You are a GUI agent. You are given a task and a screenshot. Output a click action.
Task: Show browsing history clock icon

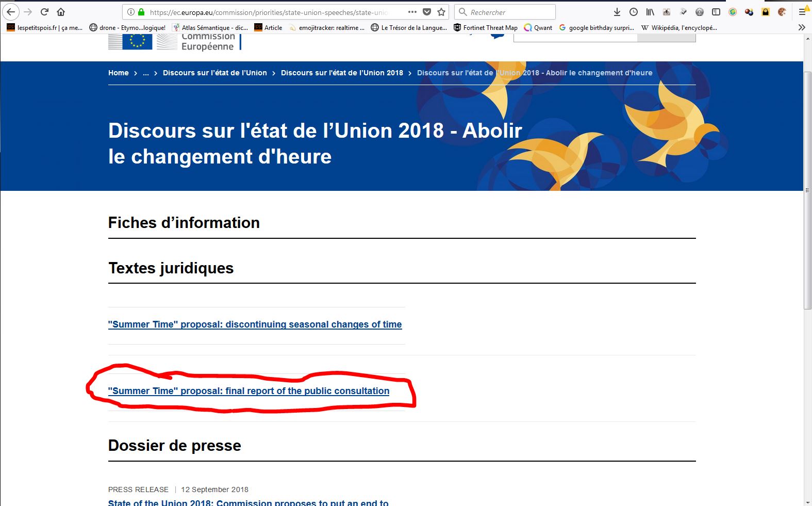click(x=634, y=12)
